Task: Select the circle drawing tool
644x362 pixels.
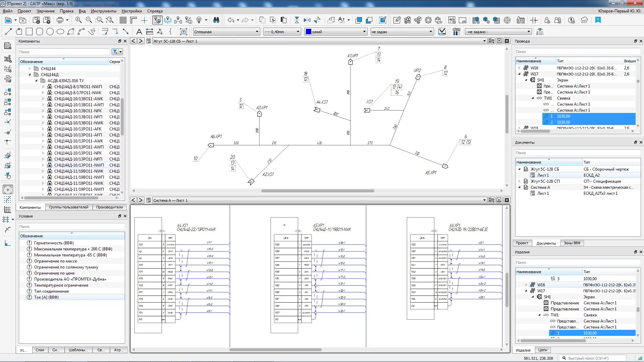Action: (x=50, y=32)
